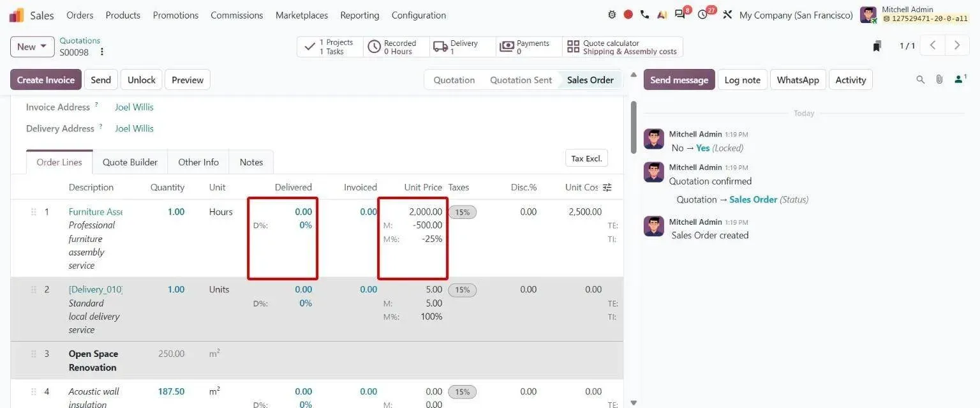Open the Configuration menu

click(419, 15)
